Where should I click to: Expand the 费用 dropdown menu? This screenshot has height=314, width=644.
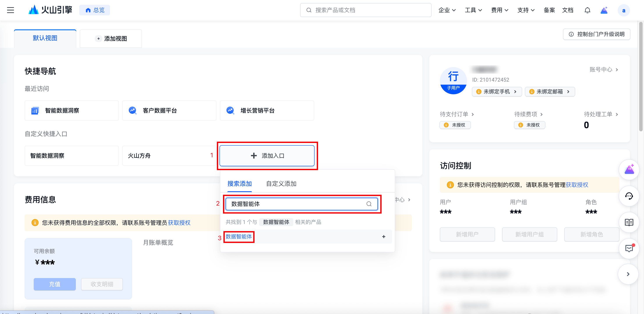point(499,10)
